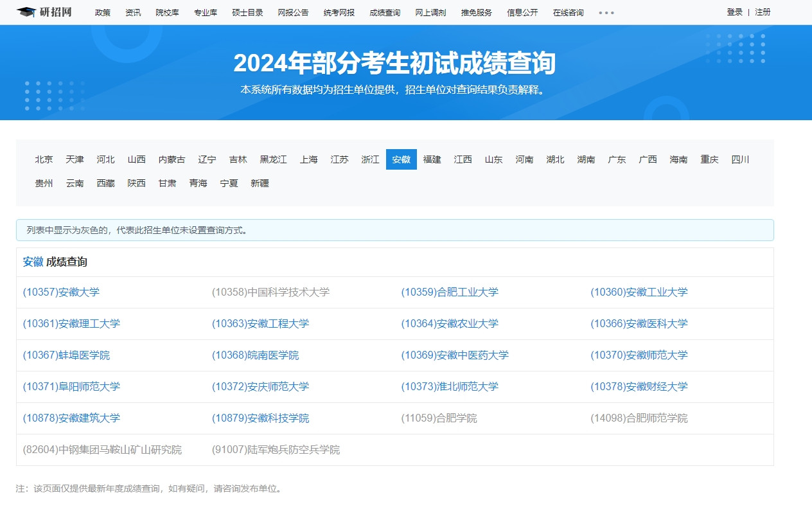Click (10363)安徽工程大学 link
The image size is (812, 509).
tap(261, 323)
